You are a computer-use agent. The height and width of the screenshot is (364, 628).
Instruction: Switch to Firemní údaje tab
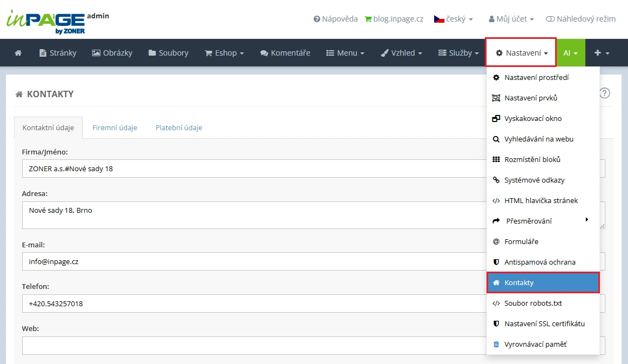114,128
